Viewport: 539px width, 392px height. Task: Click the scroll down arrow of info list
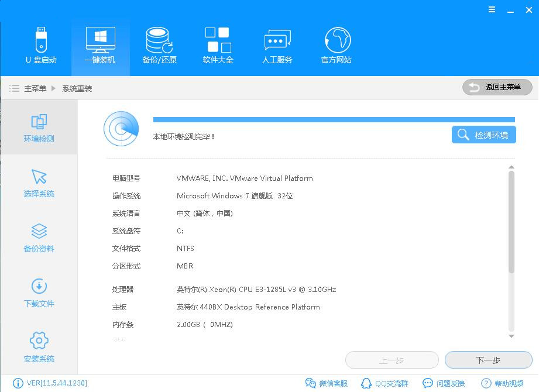pyautogui.click(x=511, y=336)
